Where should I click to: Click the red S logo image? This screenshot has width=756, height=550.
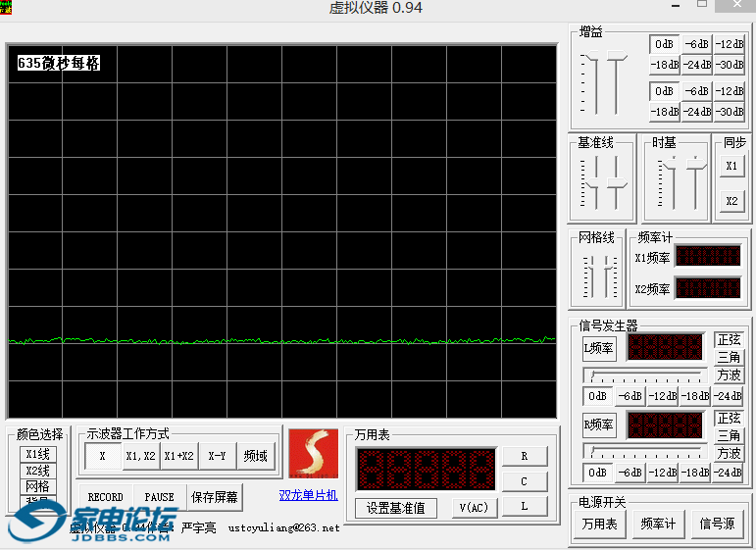pos(314,454)
